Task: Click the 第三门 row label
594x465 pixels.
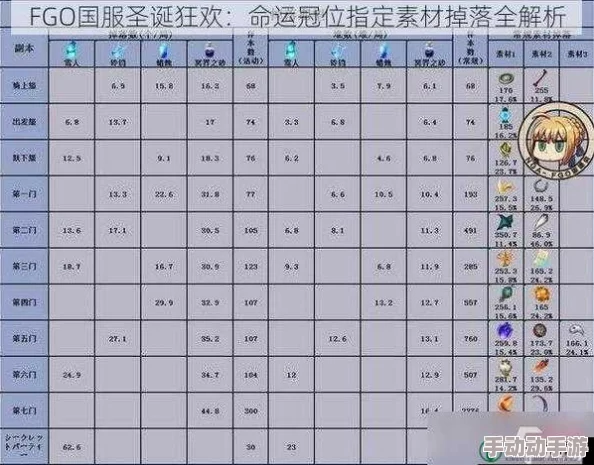Action: pyautogui.click(x=24, y=266)
